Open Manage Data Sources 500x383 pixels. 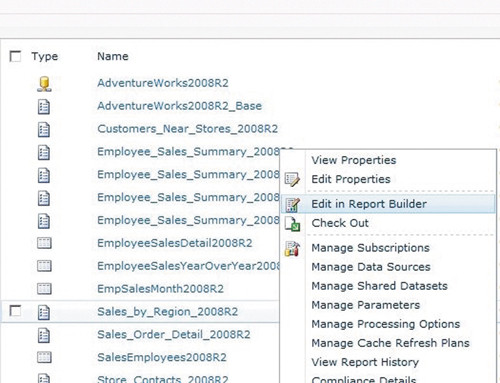371,267
